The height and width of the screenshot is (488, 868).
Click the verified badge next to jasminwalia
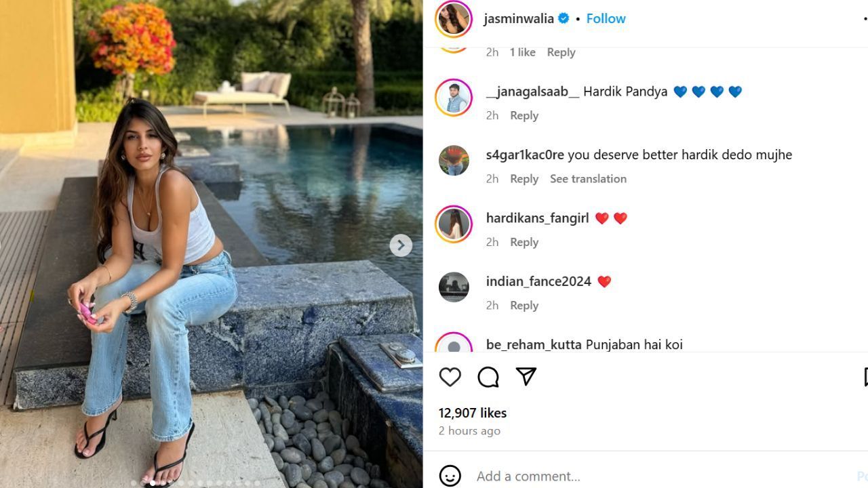[564, 18]
